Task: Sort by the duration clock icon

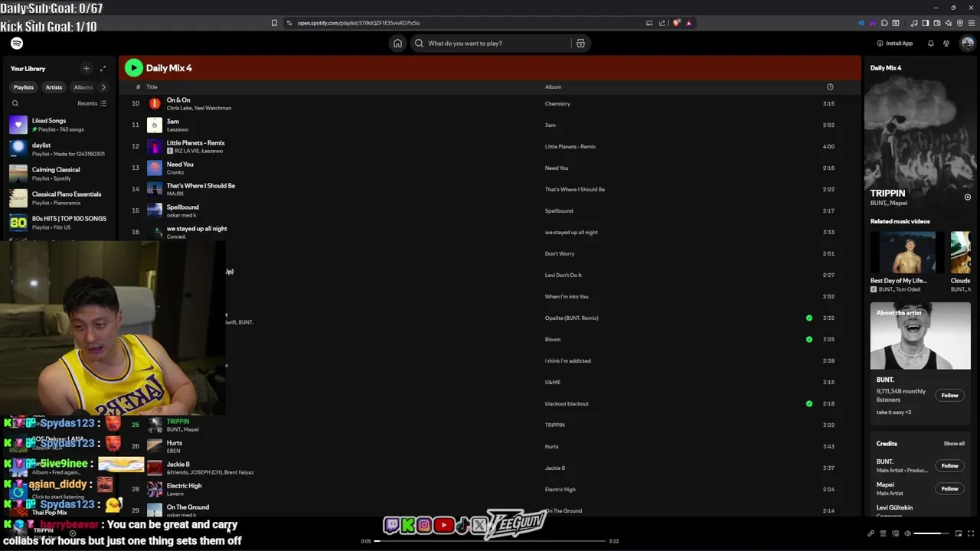Action: 830,87
